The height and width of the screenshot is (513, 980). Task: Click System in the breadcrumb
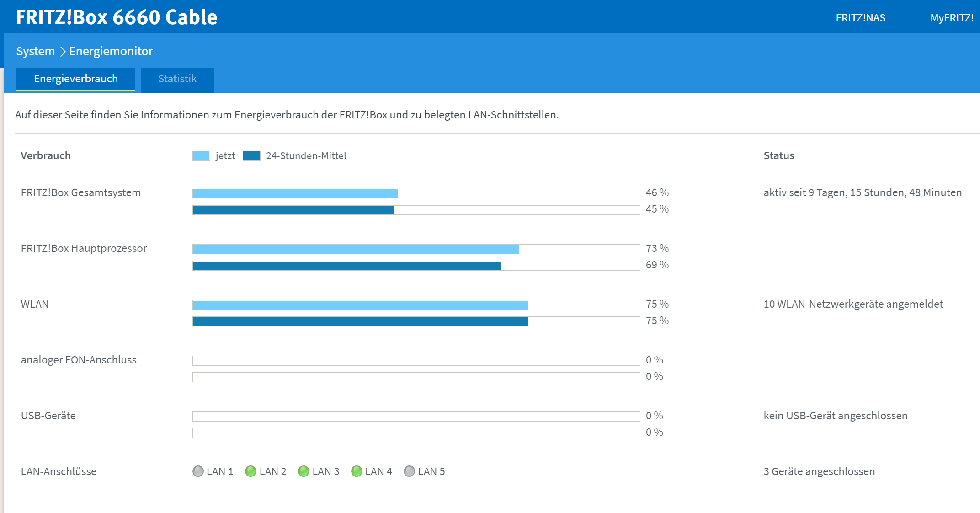click(x=35, y=51)
